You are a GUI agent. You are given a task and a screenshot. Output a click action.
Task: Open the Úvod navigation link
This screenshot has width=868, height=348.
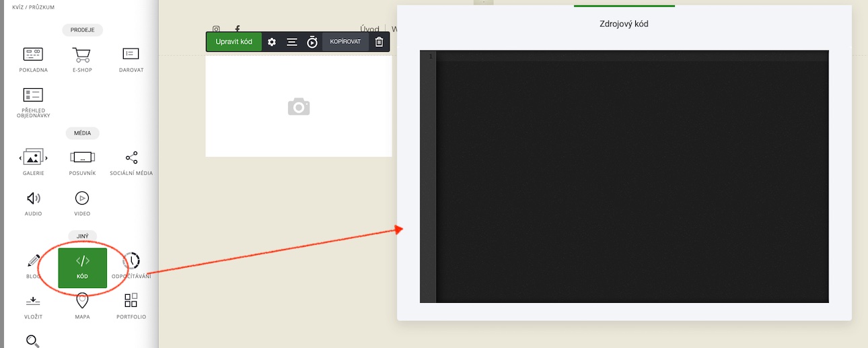369,29
